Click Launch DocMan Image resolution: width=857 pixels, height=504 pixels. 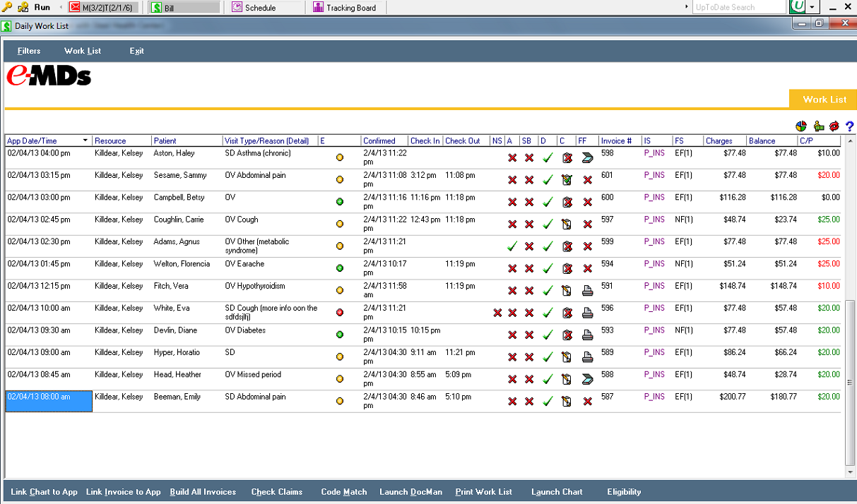click(x=410, y=492)
